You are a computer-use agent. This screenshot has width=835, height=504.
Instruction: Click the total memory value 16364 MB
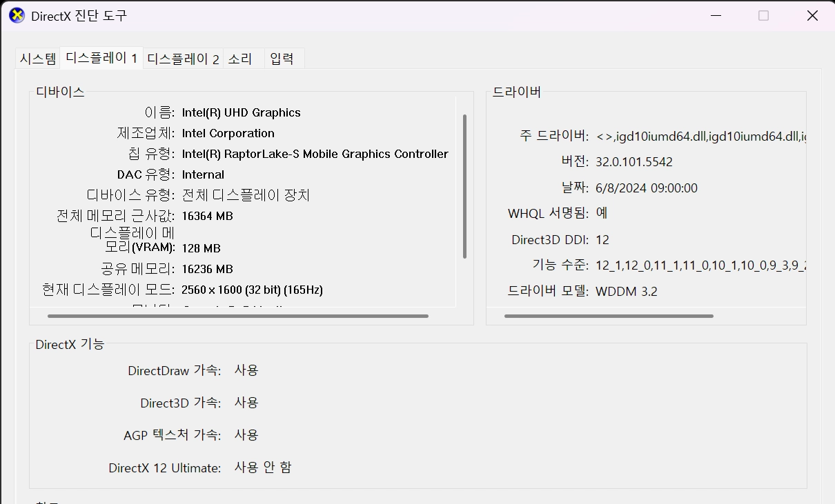(x=207, y=216)
